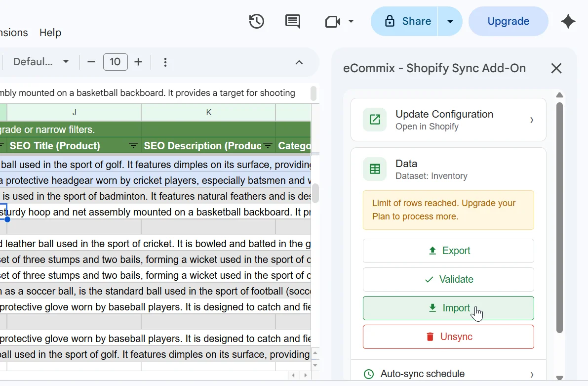
Task: Expand Auto-sync schedule chevron arrow
Action: 532,375
